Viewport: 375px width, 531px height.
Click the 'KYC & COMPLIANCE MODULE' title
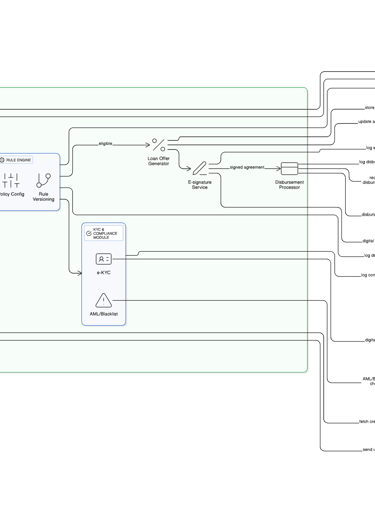(105, 233)
